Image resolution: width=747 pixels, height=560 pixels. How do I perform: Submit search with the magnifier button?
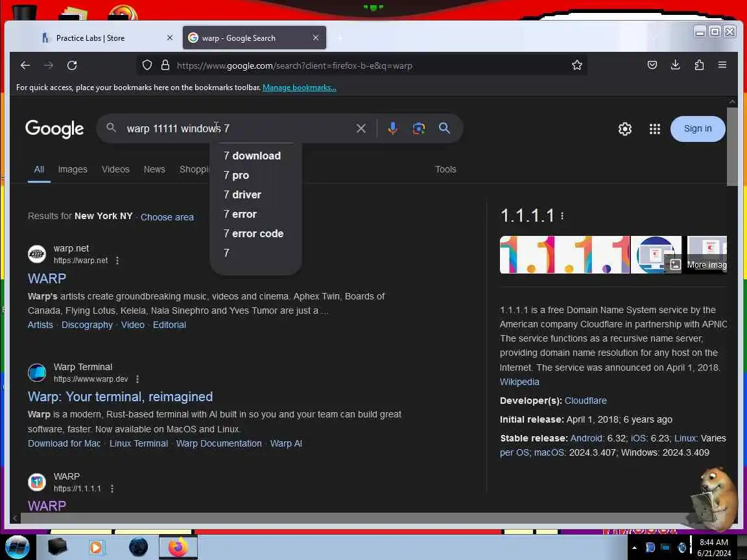(444, 128)
